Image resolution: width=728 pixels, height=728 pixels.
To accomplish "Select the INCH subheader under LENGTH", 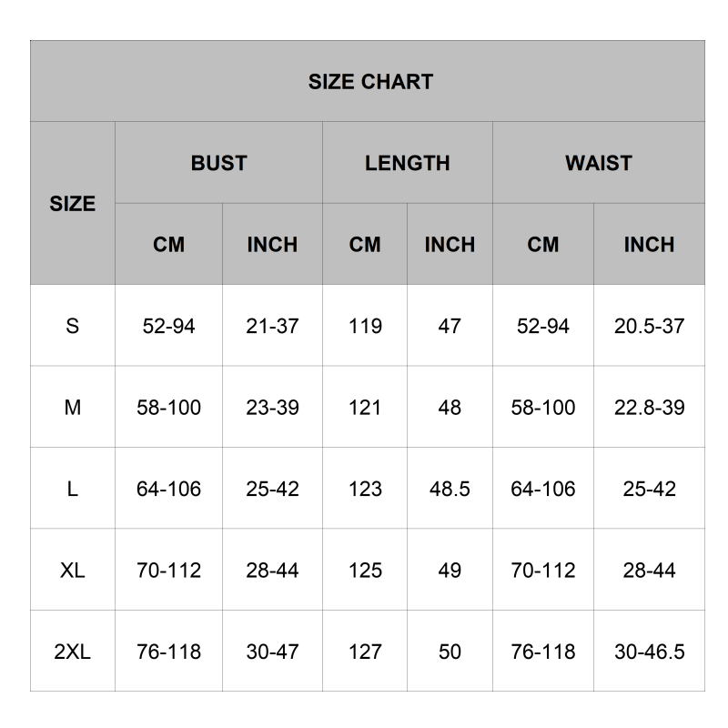I will pyautogui.click(x=450, y=245).
